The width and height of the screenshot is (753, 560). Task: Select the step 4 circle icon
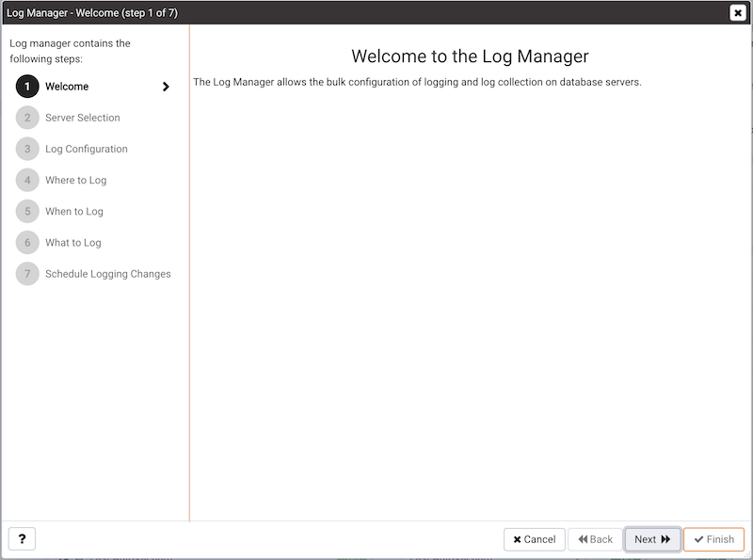pyautogui.click(x=27, y=180)
